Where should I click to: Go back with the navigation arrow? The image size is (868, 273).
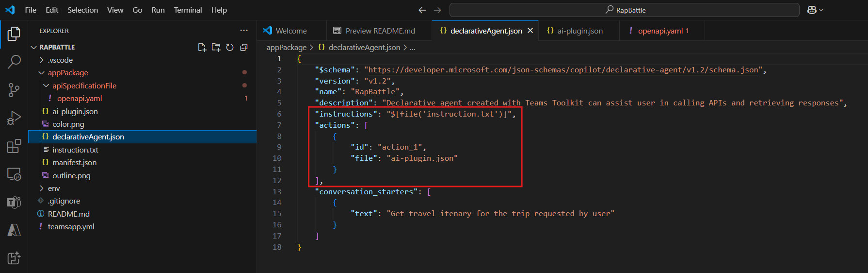tap(422, 10)
